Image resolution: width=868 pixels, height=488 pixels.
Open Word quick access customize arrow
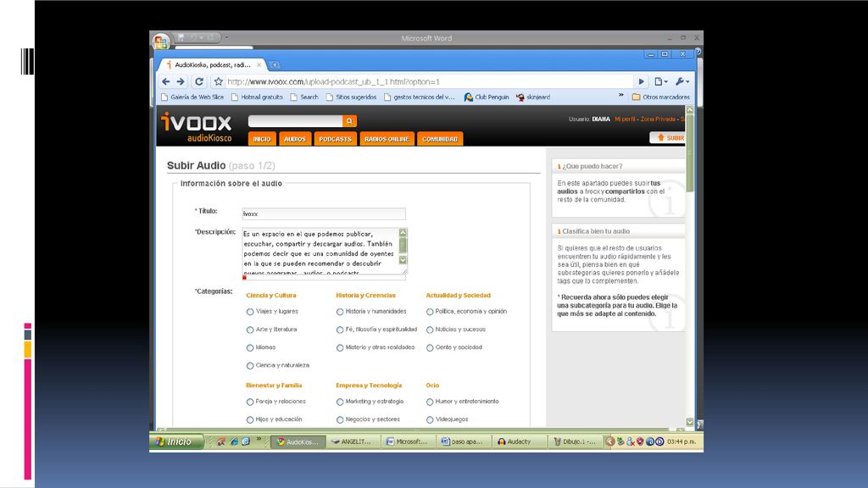(x=226, y=37)
